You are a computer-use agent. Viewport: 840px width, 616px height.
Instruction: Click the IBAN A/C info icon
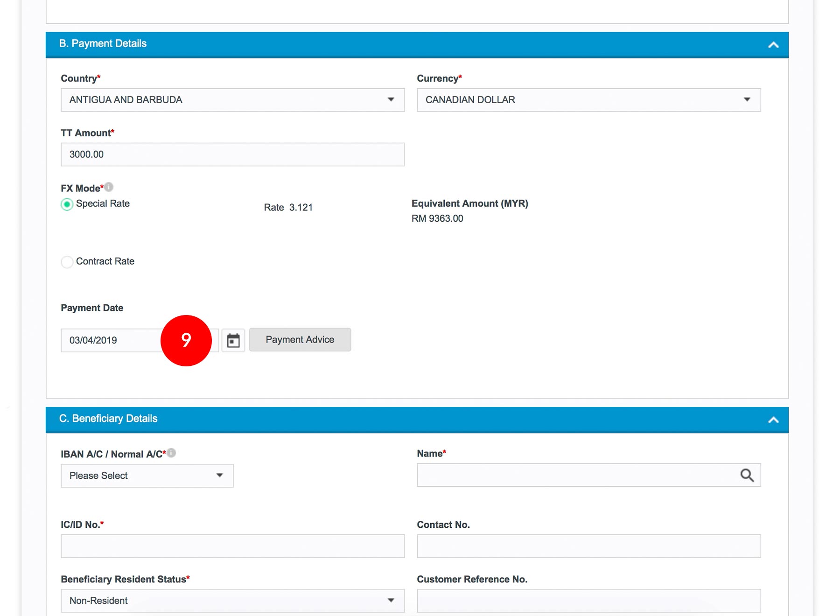tap(171, 453)
